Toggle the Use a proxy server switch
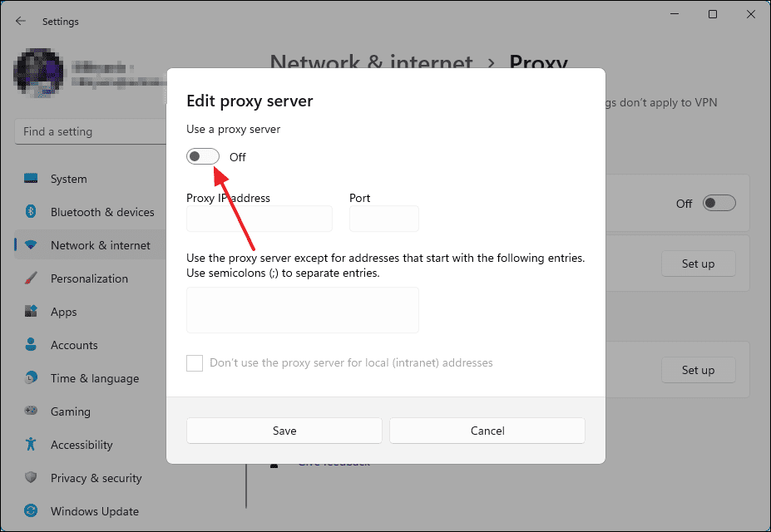Viewport: 771px width, 532px height. click(203, 157)
